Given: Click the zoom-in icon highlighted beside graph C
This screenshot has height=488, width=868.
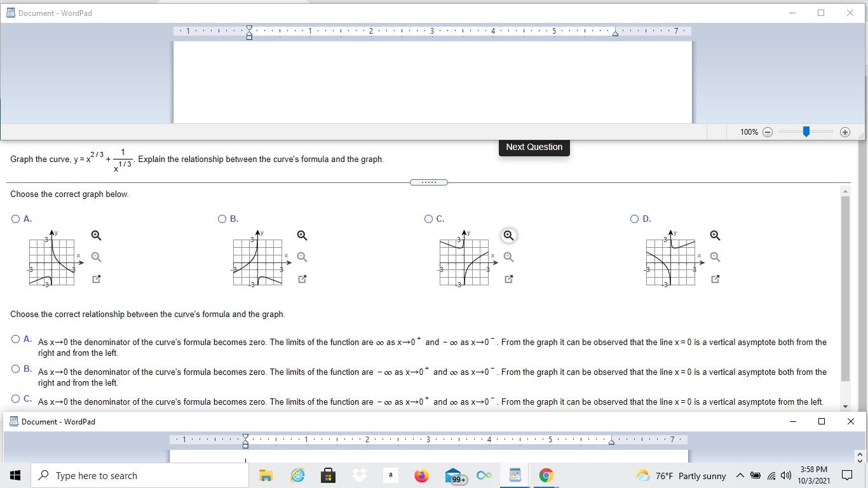Looking at the screenshot, I should point(508,235).
